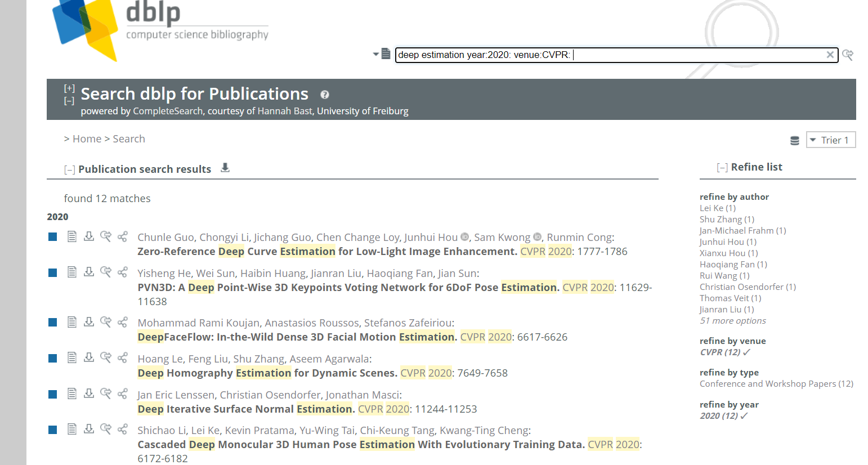Viewport: 868px width, 465px height.
Task: Ask others about PVN3D paper
Action: 106,272
